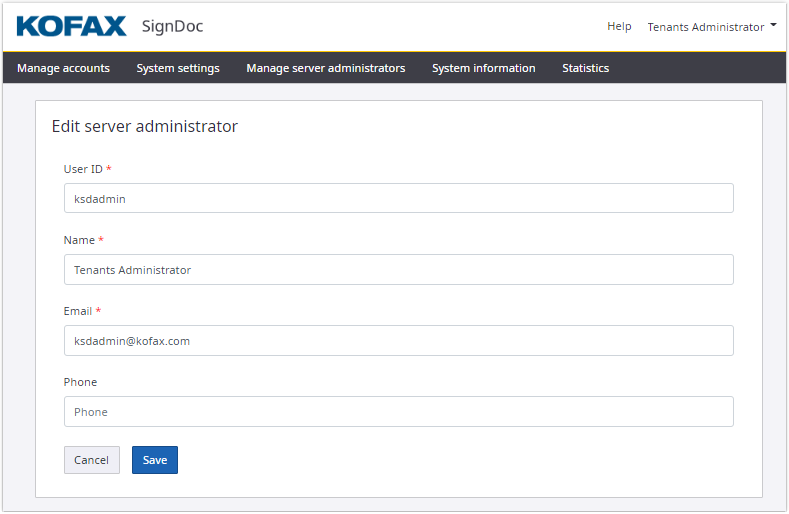The image size is (789, 514).
Task: Click the empty Phone input field
Action: [x=398, y=411]
